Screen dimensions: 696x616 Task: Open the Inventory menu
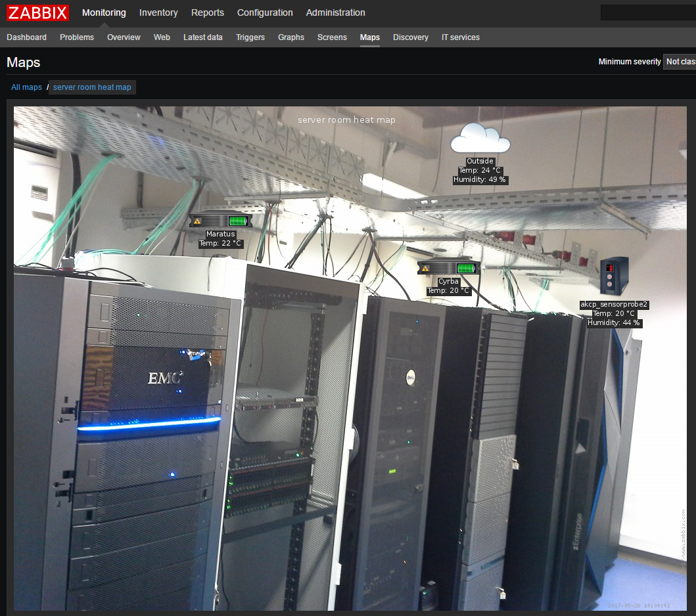158,12
